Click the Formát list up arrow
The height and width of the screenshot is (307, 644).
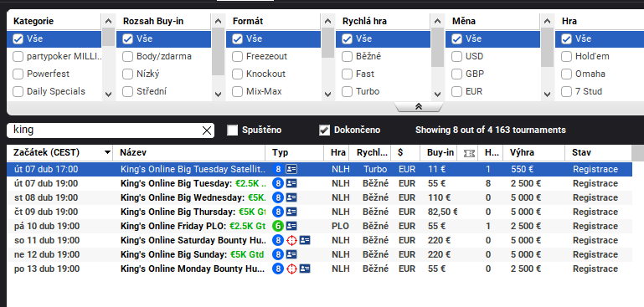click(327, 21)
